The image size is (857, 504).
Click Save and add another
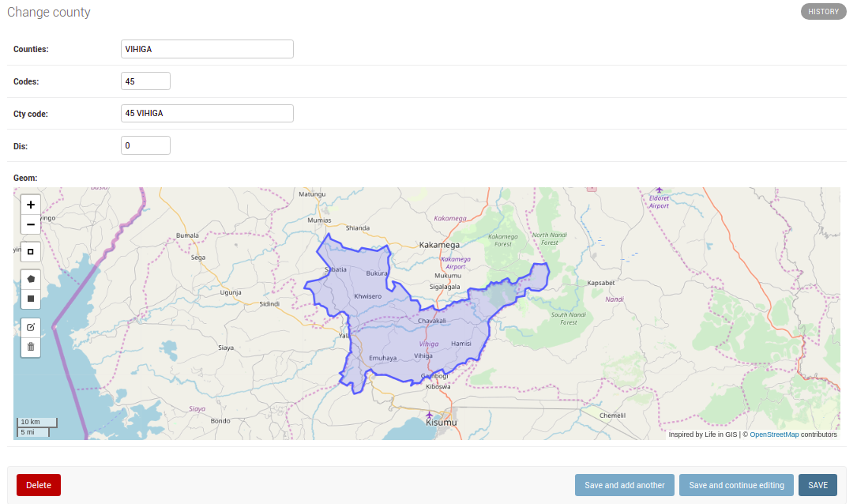point(624,484)
